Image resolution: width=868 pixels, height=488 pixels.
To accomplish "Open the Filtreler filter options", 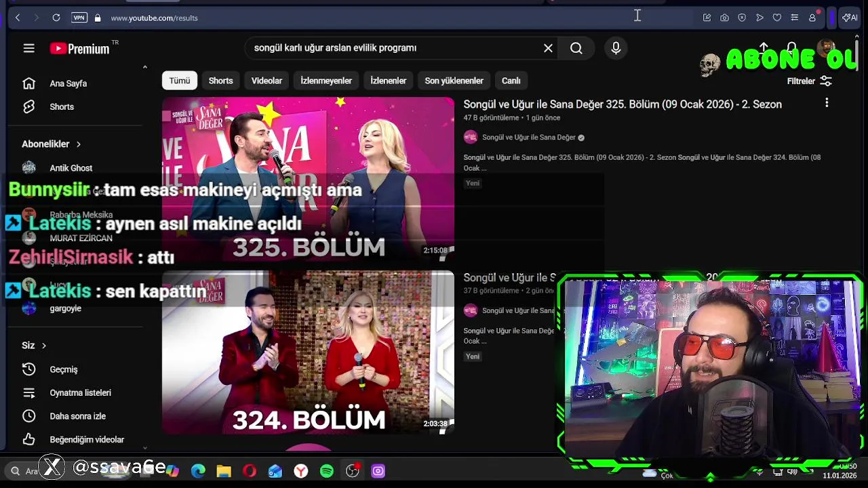I will pos(809,81).
